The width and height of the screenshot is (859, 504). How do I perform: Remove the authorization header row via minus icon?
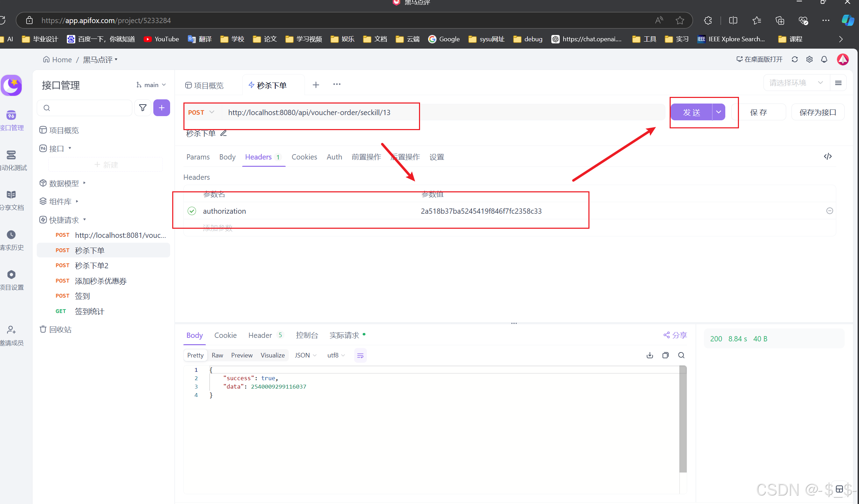[x=830, y=211]
